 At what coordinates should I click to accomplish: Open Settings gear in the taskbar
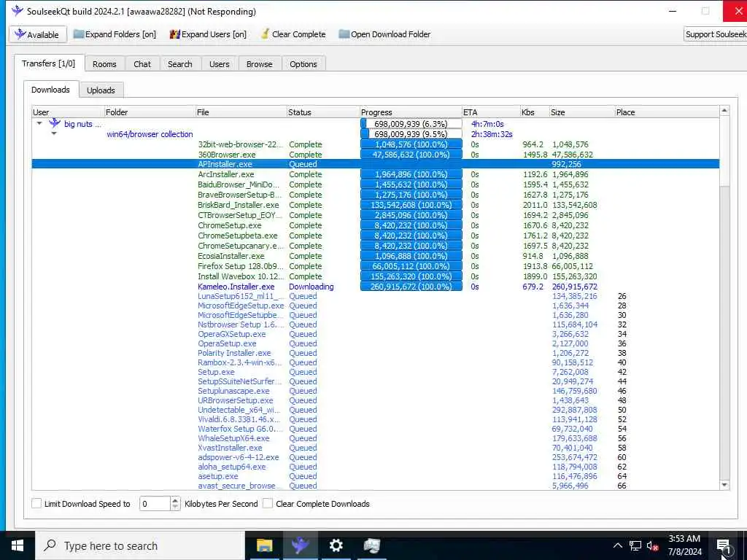(336, 545)
